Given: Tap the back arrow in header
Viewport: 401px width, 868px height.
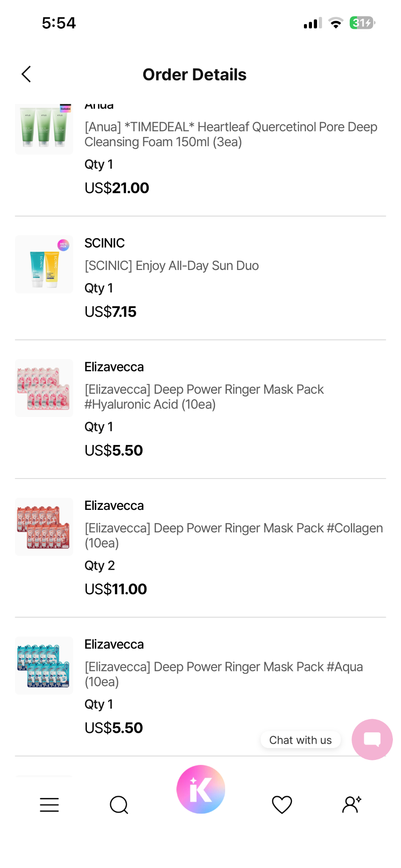Looking at the screenshot, I should (26, 74).
